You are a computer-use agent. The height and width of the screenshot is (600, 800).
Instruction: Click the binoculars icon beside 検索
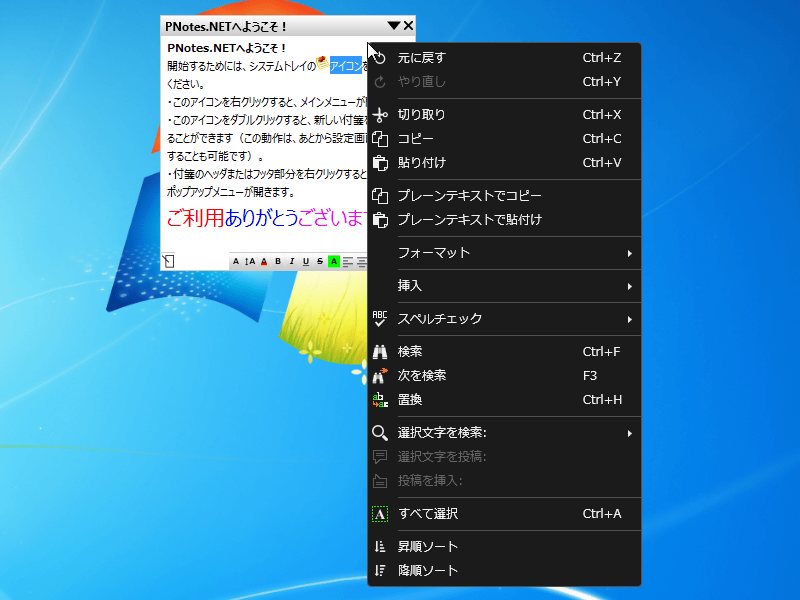[x=380, y=352]
